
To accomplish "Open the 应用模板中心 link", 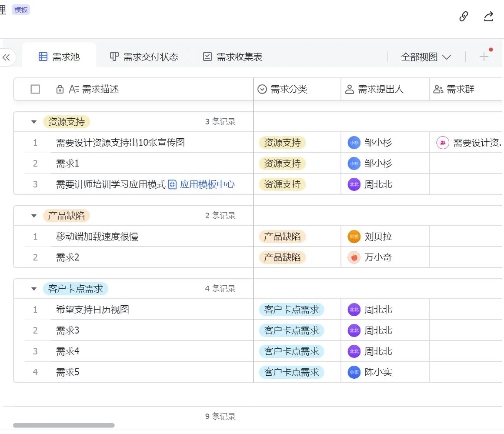I will 207,184.
